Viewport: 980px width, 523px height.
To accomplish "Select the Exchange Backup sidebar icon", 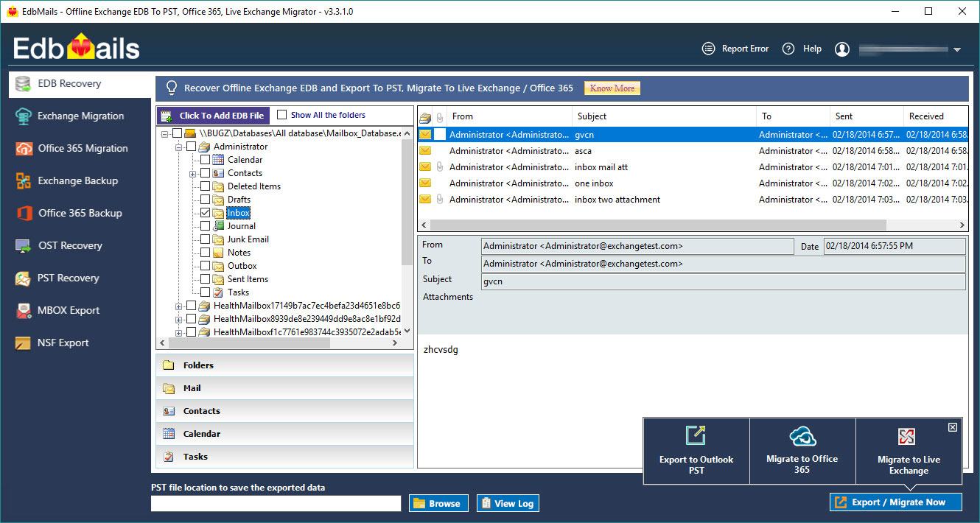I will click(24, 181).
